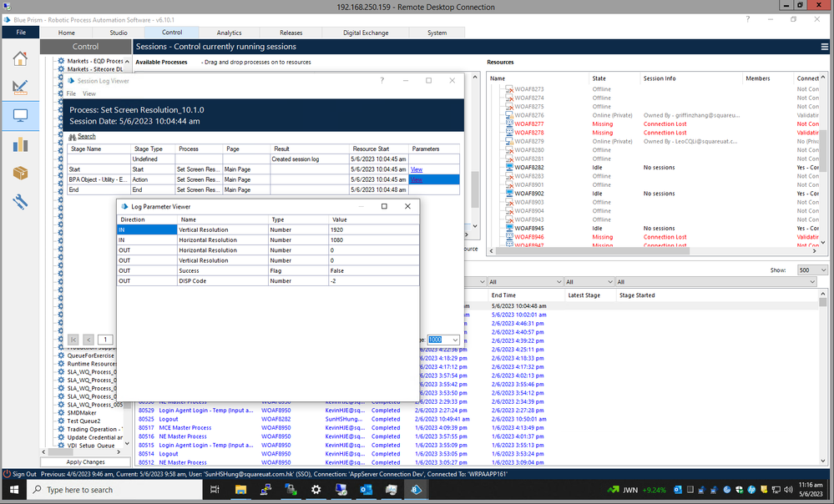The image size is (834, 504).
Task: Open Outlook from the Windows taskbar
Action: pos(366,490)
